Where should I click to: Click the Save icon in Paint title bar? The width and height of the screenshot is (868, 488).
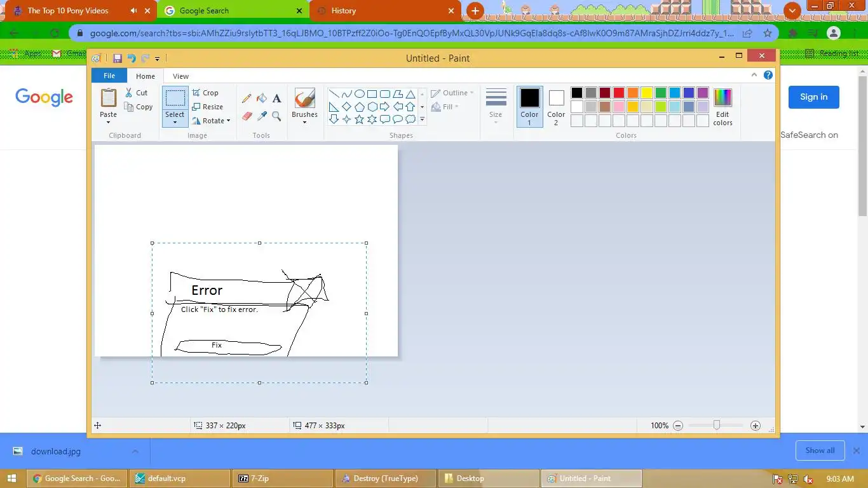[118, 58]
